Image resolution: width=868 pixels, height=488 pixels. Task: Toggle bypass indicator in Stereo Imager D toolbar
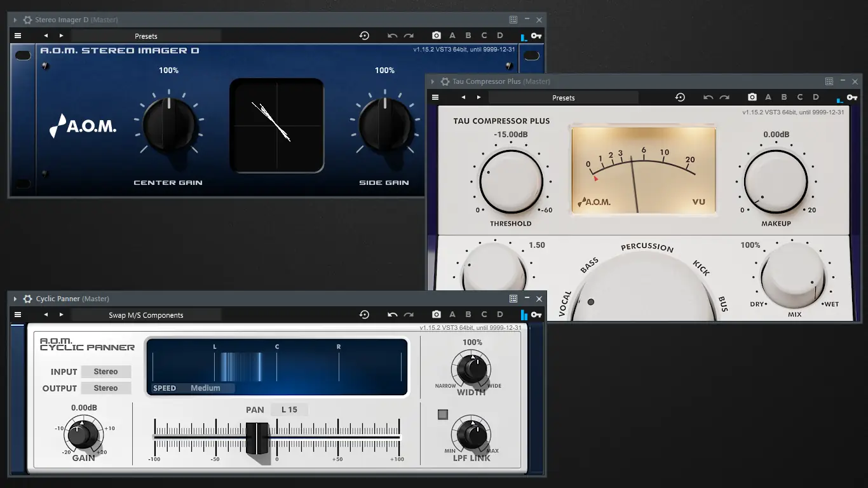(524, 37)
